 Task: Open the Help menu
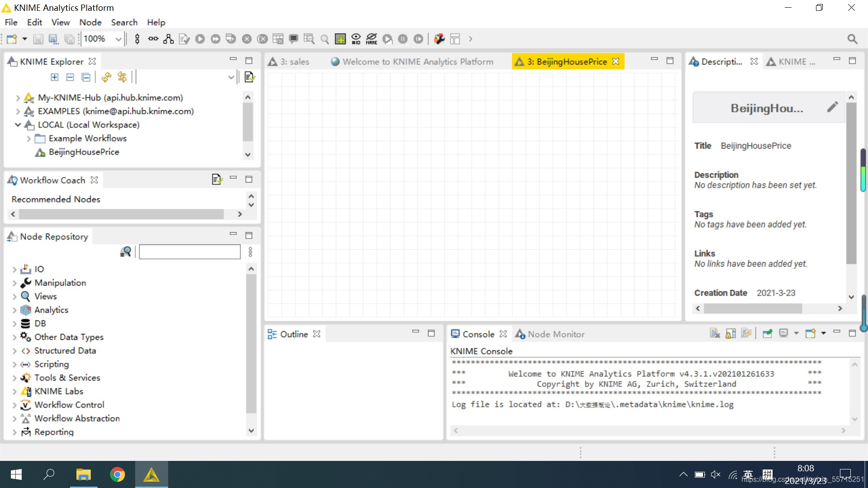[x=156, y=22]
